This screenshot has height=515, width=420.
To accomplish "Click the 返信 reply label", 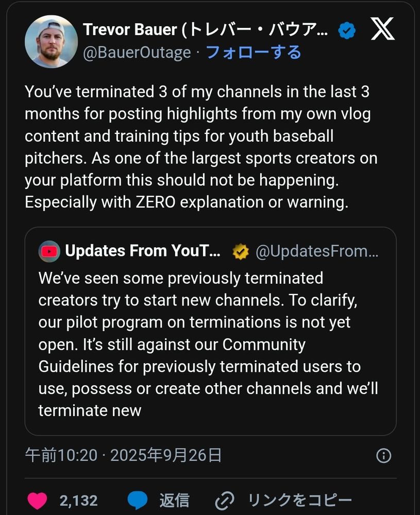I will pos(174,501).
